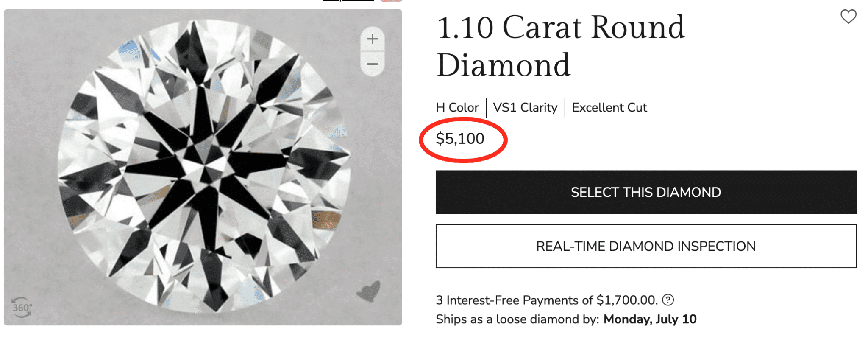The image size is (868, 339).
Task: Zoom out of the diamond image
Action: coord(372,64)
